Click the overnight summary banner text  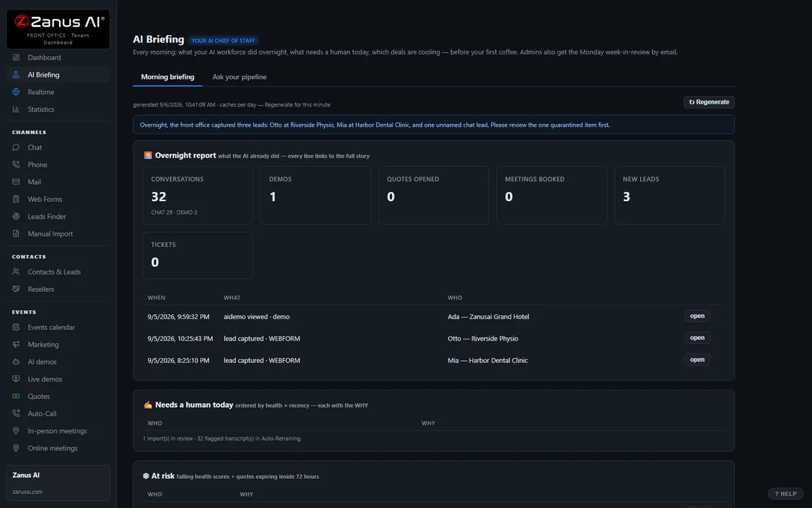click(374, 125)
